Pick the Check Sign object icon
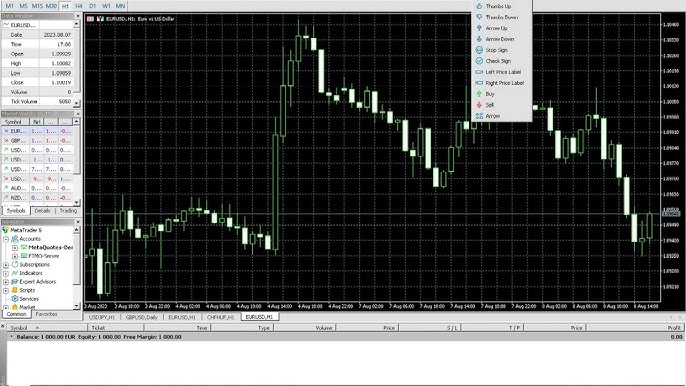686x386 pixels. pyautogui.click(x=479, y=61)
